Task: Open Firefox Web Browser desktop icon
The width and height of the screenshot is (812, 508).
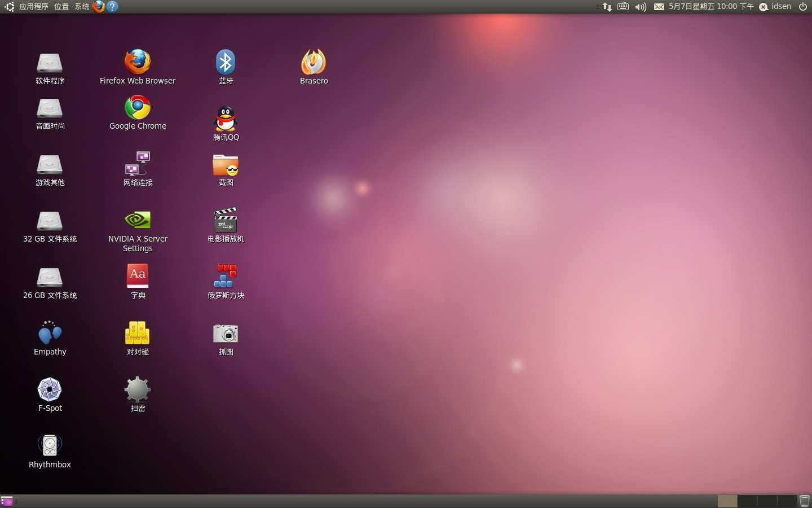Action: pyautogui.click(x=138, y=62)
